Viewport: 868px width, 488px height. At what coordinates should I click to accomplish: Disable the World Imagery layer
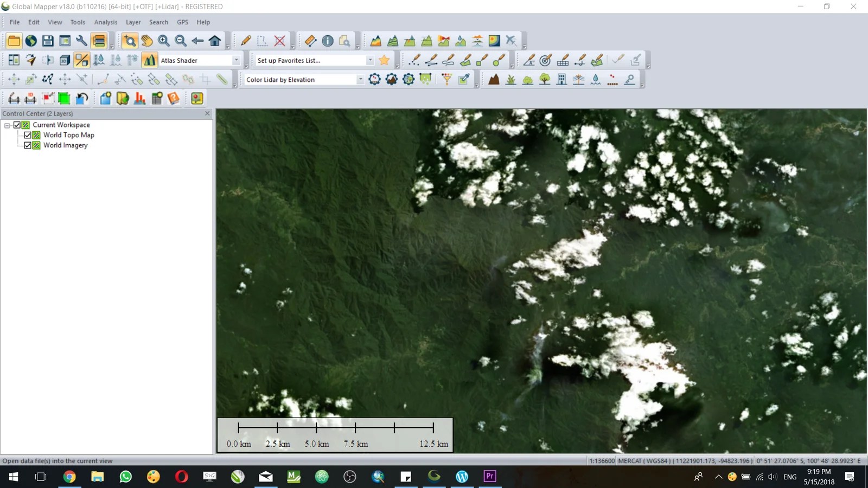[x=28, y=145]
